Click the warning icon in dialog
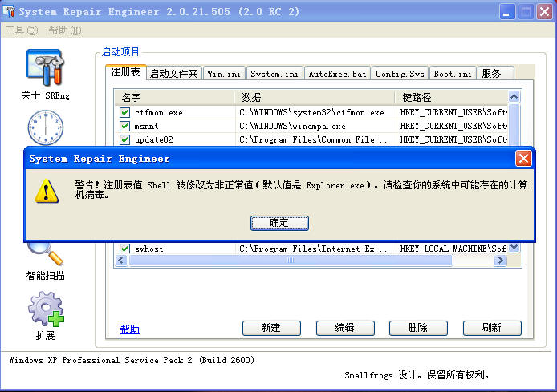This screenshot has width=557, height=392. (x=47, y=191)
